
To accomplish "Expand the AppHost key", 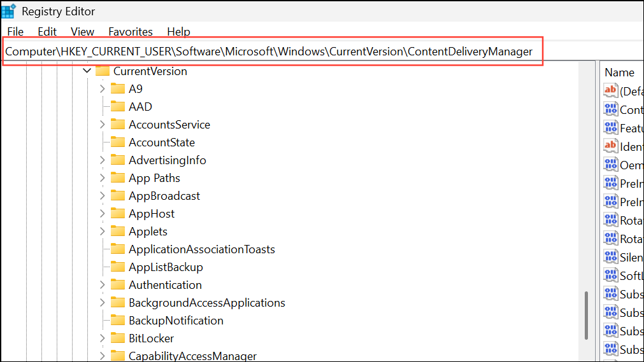I will (x=103, y=213).
